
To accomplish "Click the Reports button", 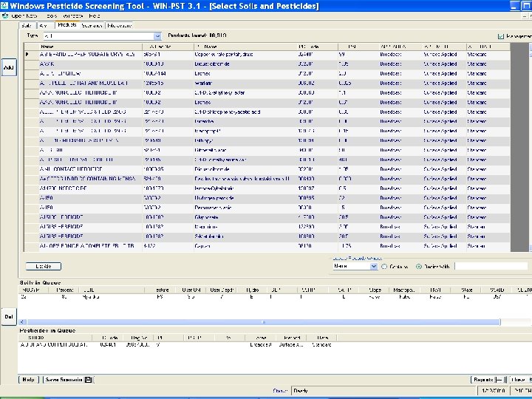I will pos(488,380).
